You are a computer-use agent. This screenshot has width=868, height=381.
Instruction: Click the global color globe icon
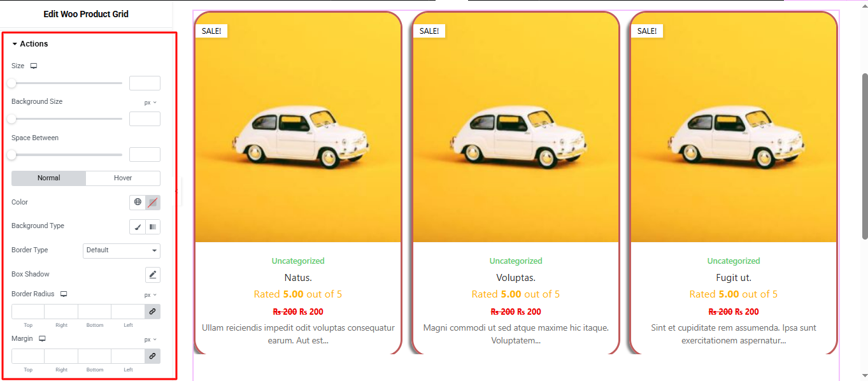click(x=138, y=203)
